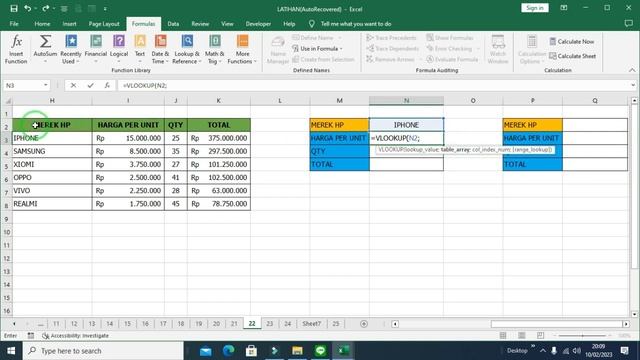Switch to the Home tab

click(42, 24)
